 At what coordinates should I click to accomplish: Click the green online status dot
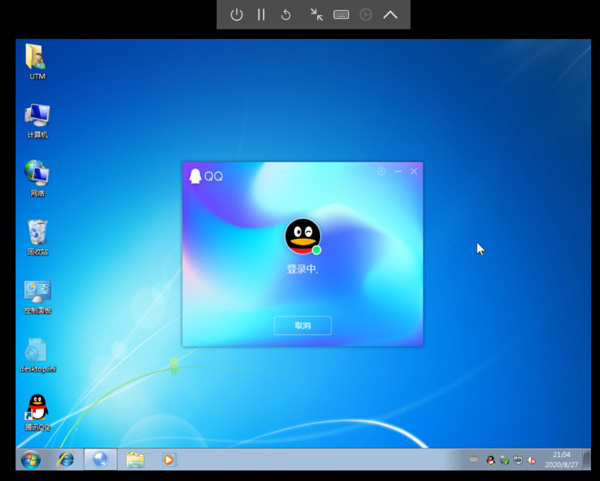pos(316,250)
